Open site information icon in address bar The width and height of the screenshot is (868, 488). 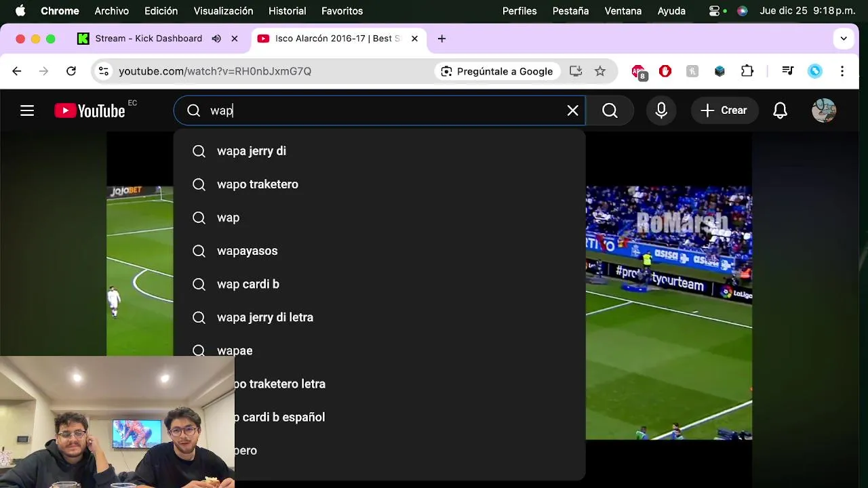(103, 71)
